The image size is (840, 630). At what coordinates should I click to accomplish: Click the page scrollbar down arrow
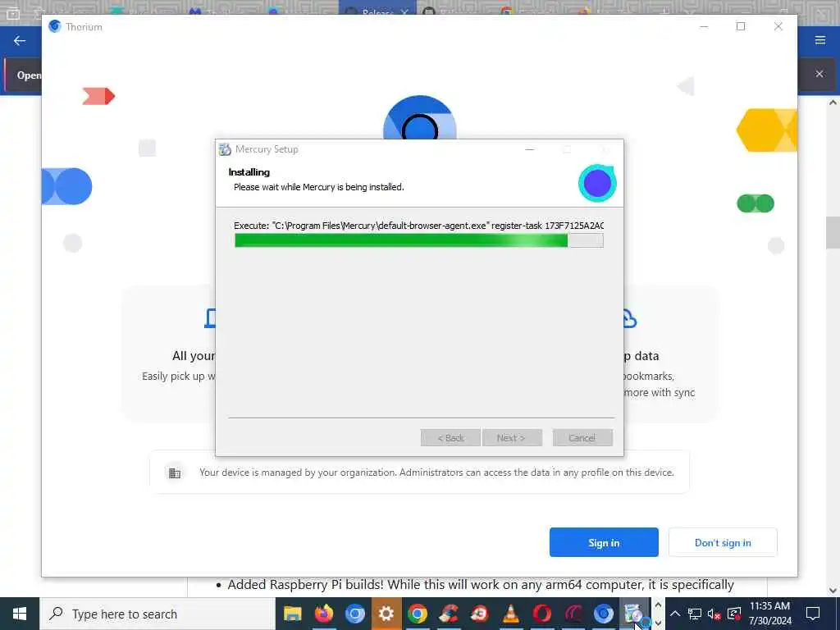point(833,591)
